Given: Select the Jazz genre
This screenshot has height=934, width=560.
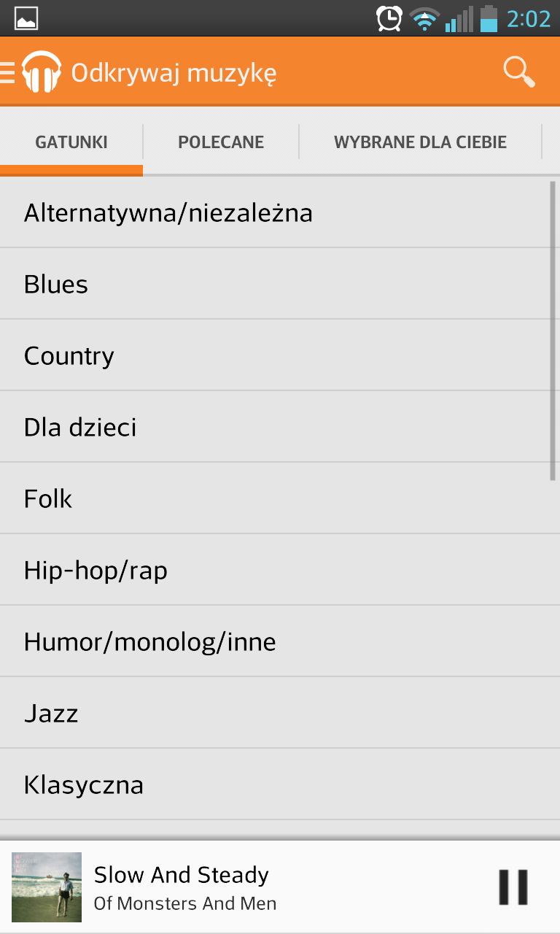Looking at the screenshot, I should (52, 713).
